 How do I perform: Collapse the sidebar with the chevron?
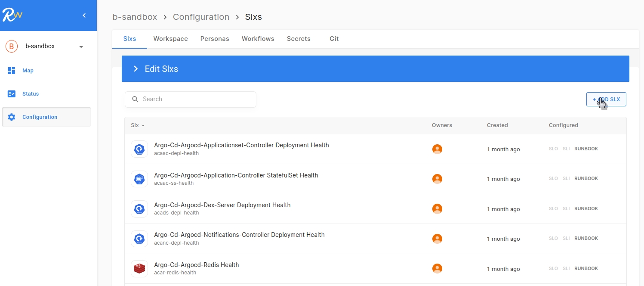pos(84,16)
